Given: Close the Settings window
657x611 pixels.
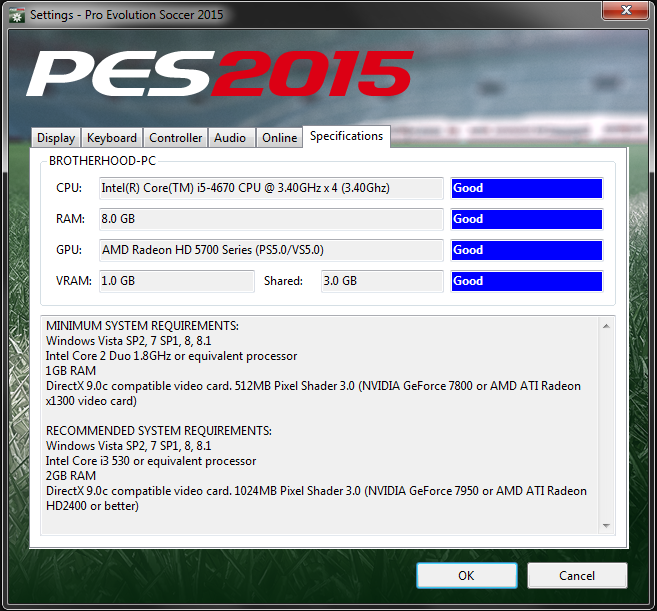Looking at the screenshot, I should click(x=626, y=10).
